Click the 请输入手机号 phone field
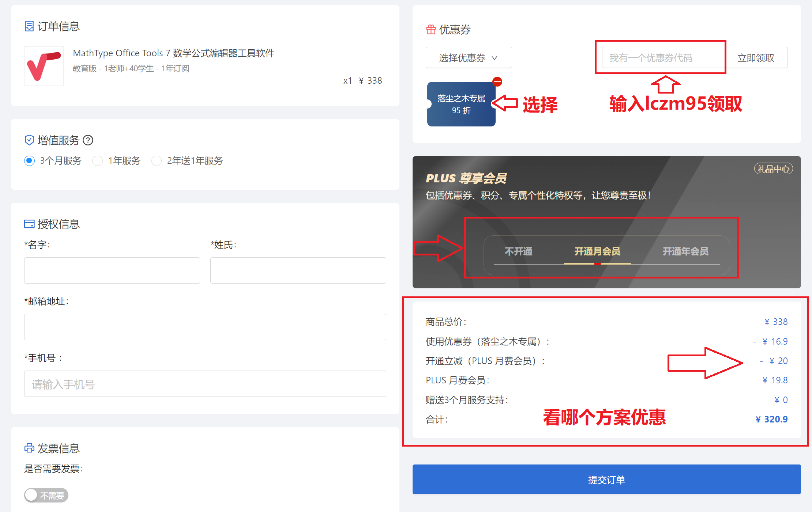Viewport: 812px width, 512px height. click(x=205, y=384)
